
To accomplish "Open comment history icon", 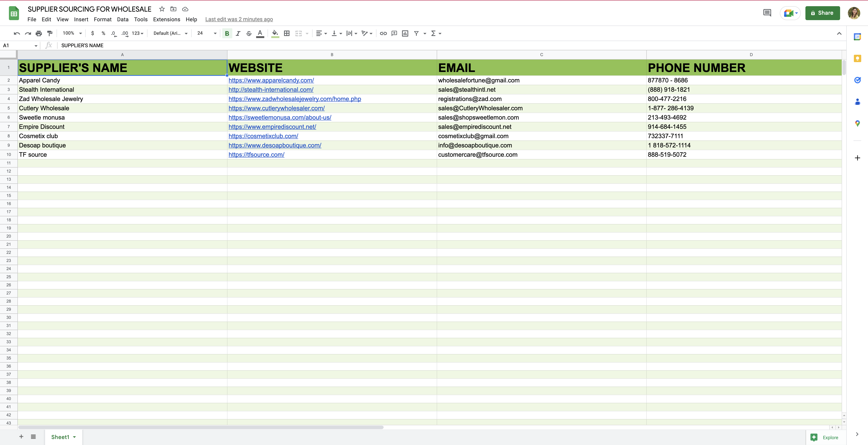I will [x=767, y=13].
